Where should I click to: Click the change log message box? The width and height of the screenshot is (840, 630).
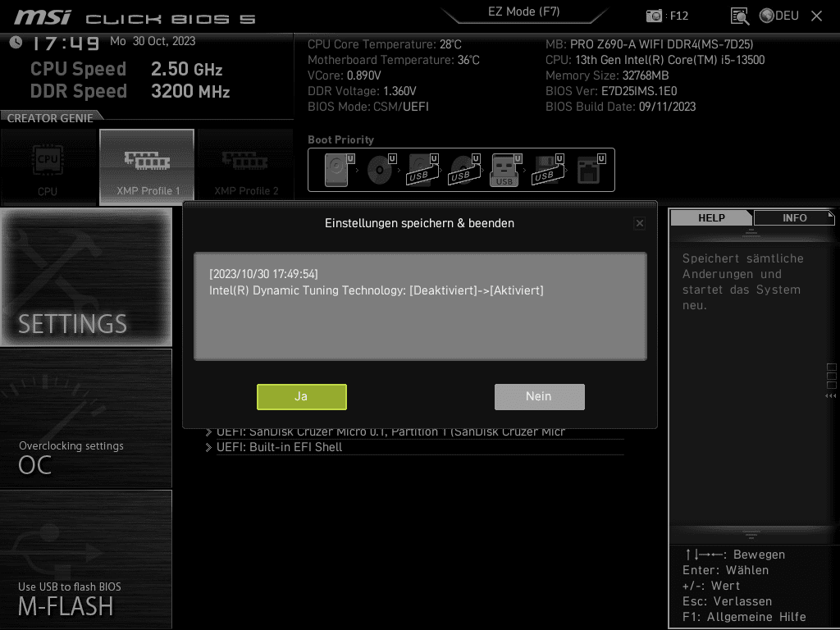coord(420,307)
